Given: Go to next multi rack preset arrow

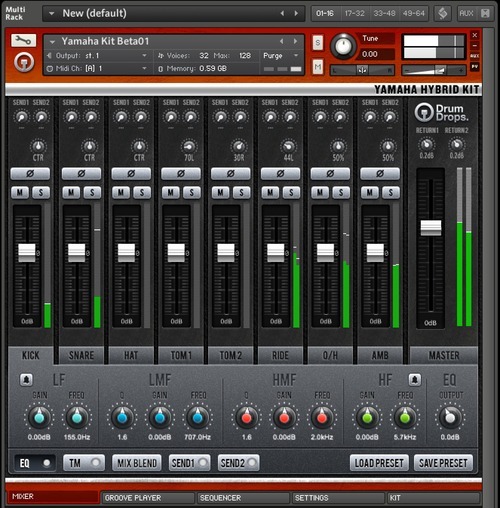Looking at the screenshot, I should (x=296, y=13).
